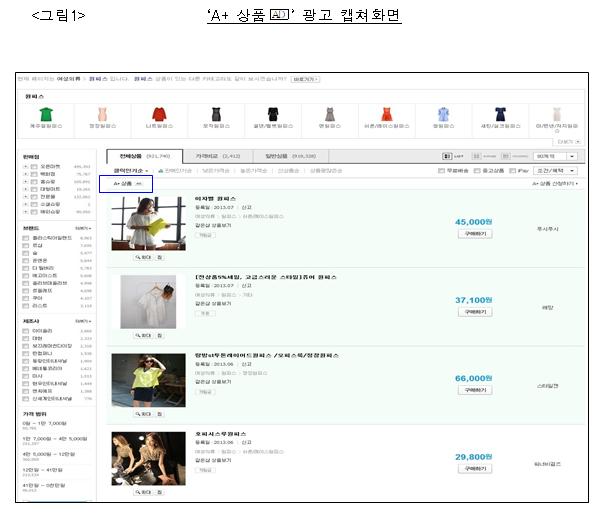This screenshot has height=520, width=598.
Task: Check the 오픈마켓 seller checkbox
Action: 34,167
